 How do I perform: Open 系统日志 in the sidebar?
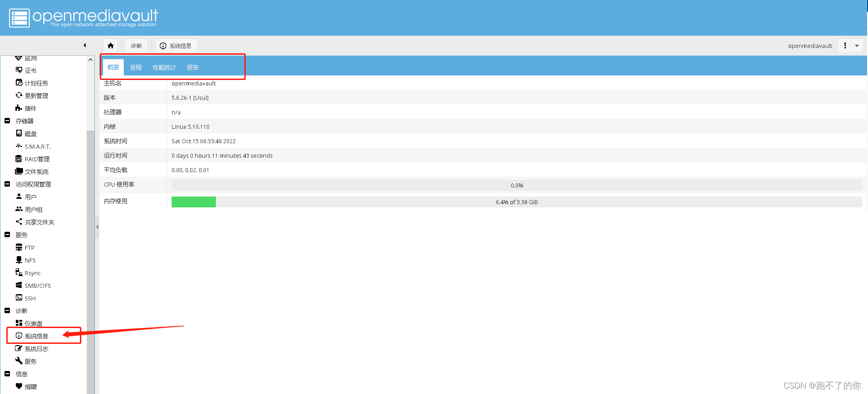pos(37,349)
